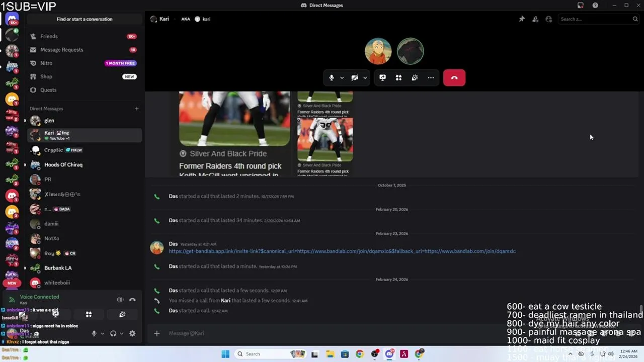Expand headphone output options arrow
Viewport: 644px width, 362px height.
[x=121, y=333]
